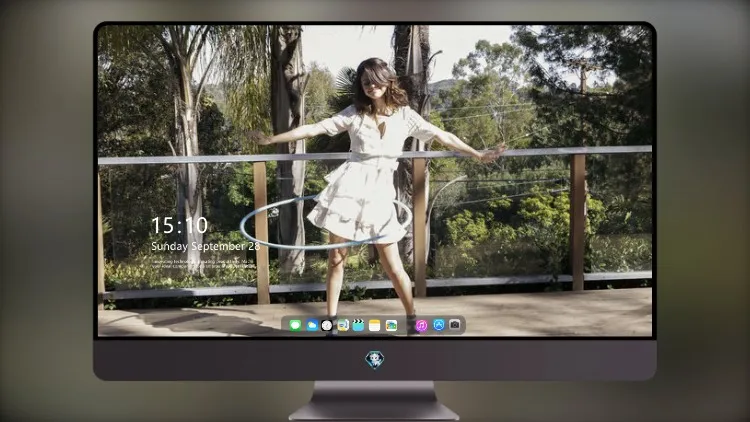Open the Clock app in the dock
Screen dimensions: 750x422
(x=327, y=325)
